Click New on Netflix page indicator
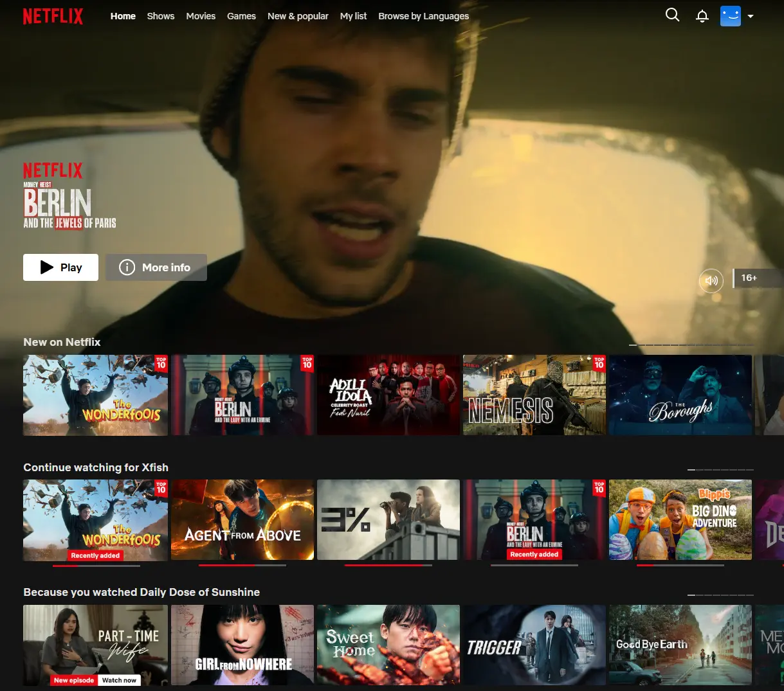 691,345
